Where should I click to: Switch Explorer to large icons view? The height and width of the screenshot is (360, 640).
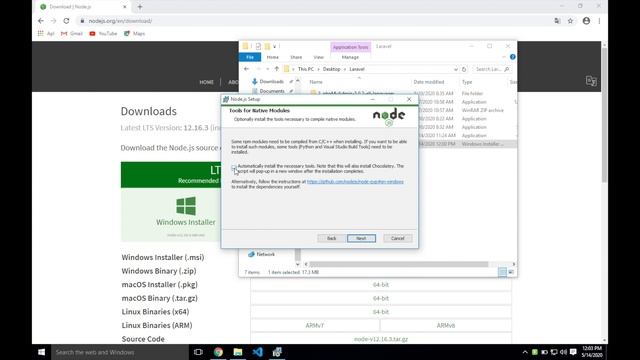[x=511, y=272]
